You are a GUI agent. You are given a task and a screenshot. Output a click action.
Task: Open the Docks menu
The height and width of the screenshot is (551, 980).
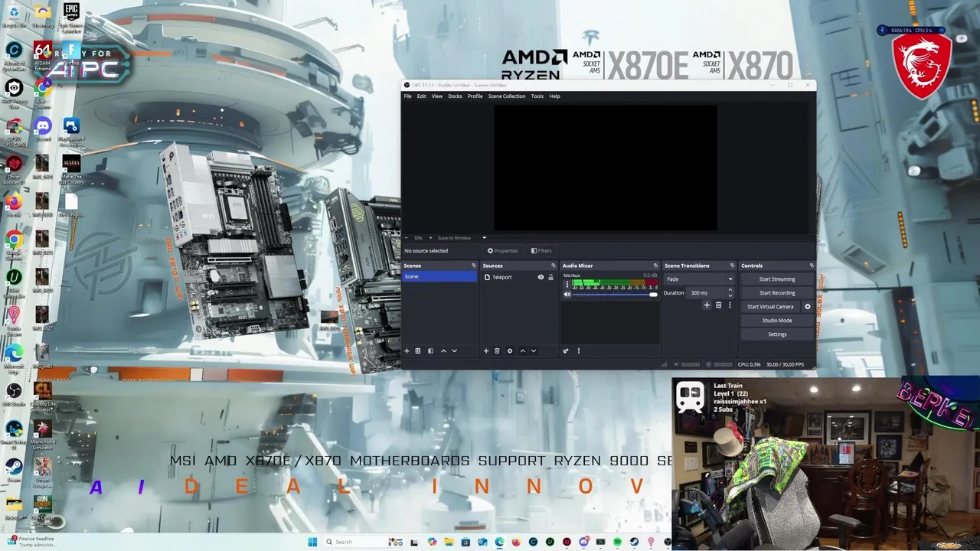click(455, 96)
